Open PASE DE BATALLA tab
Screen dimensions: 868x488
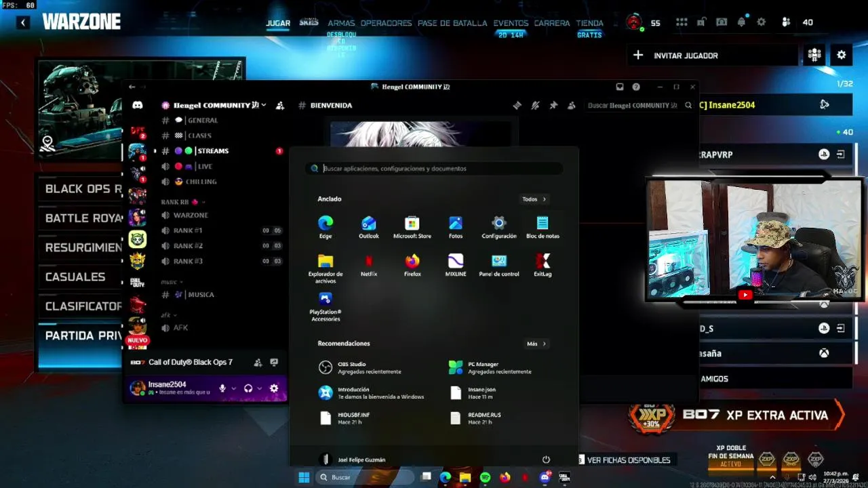(452, 23)
